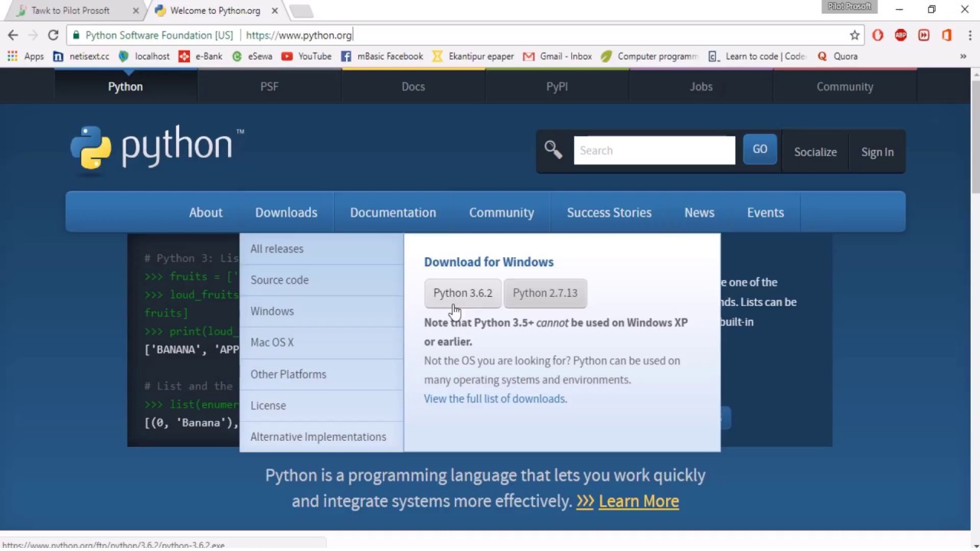Open the Downloads navigation menu
This screenshot has width=980, height=551.
pos(286,213)
